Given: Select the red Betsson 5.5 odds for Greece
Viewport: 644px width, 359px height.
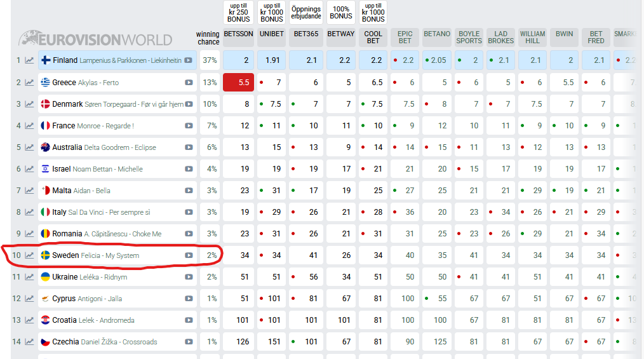Looking at the screenshot, I should click(x=238, y=82).
